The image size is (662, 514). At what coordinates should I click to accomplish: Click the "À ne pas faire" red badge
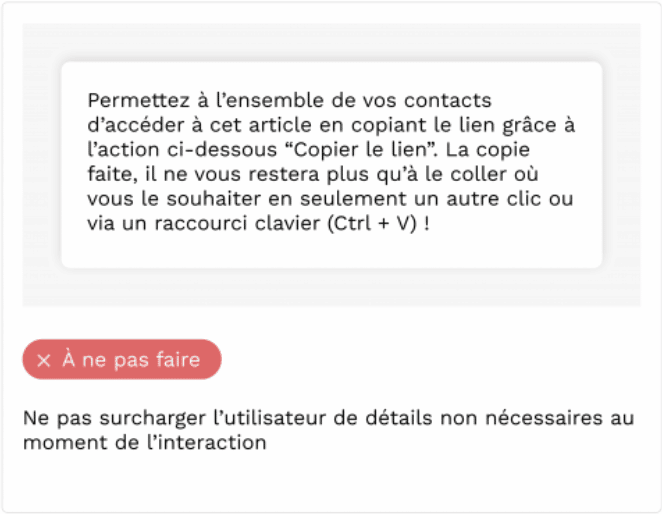pos(122,359)
